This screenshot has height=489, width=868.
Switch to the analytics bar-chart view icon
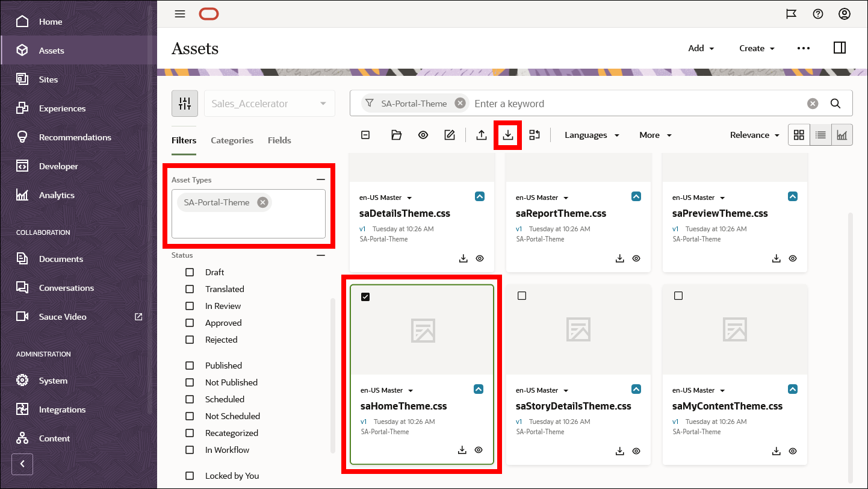pos(842,134)
